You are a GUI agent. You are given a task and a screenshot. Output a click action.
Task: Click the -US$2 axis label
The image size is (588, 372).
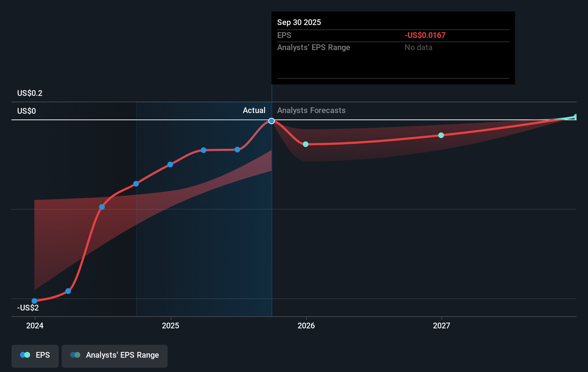click(28, 307)
